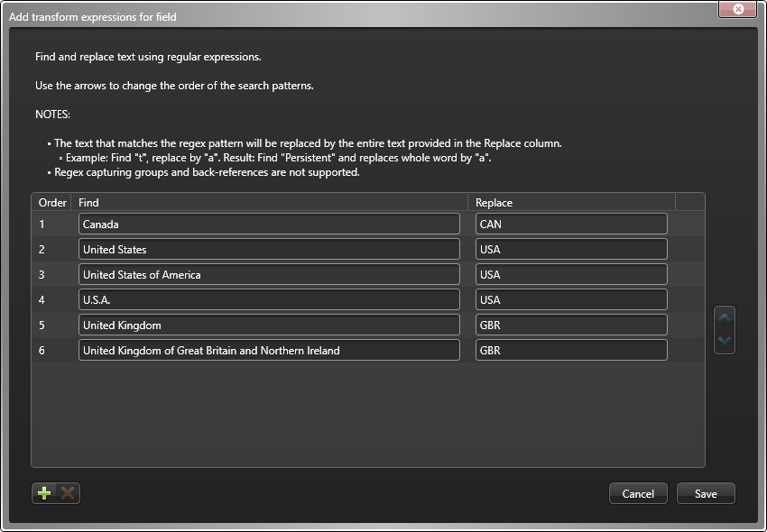Select the Canada find field
The image size is (767, 532).
[x=268, y=224]
